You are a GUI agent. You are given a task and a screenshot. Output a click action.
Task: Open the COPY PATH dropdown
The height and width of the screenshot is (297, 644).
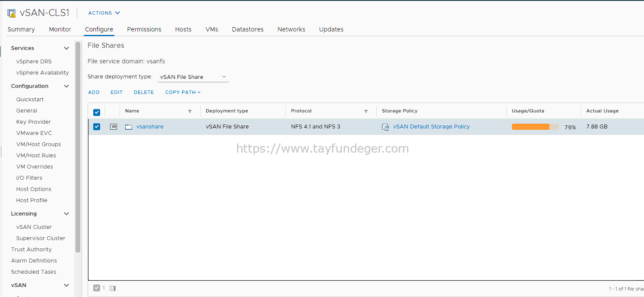coord(183,92)
